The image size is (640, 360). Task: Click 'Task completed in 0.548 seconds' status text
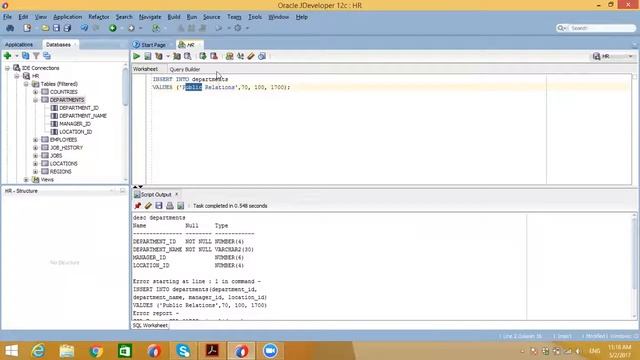(230, 206)
